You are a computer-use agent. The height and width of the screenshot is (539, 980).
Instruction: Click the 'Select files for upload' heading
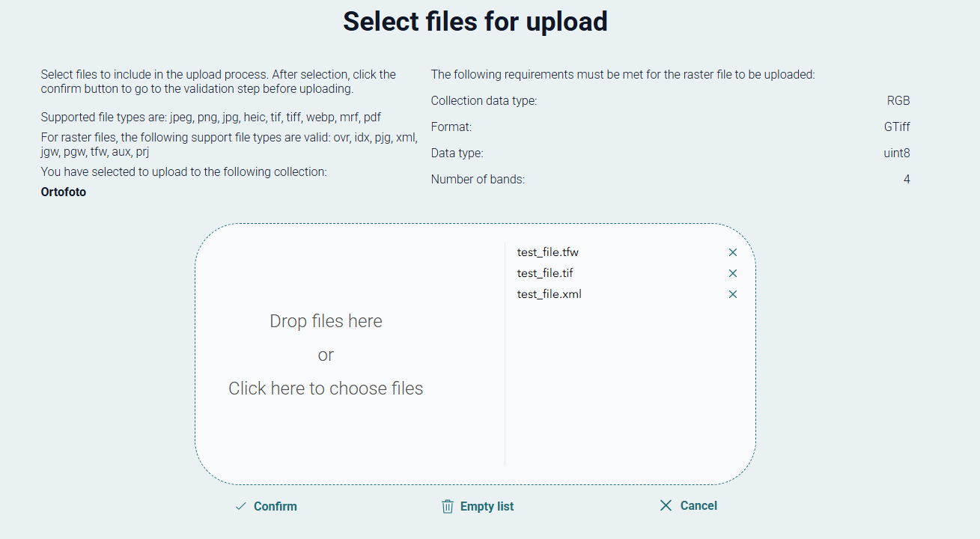tap(475, 22)
